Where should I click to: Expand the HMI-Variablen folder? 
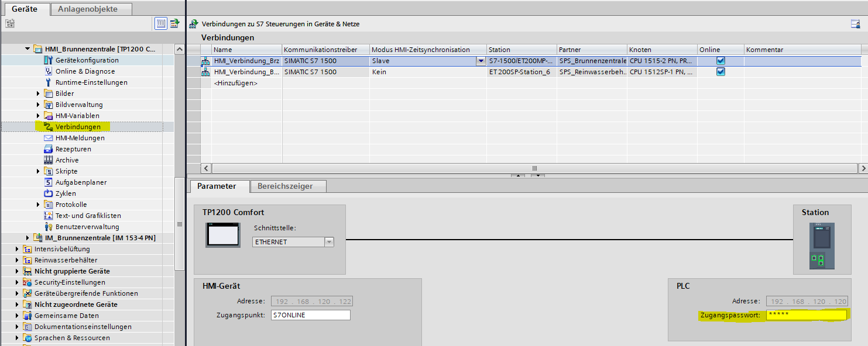(x=38, y=116)
